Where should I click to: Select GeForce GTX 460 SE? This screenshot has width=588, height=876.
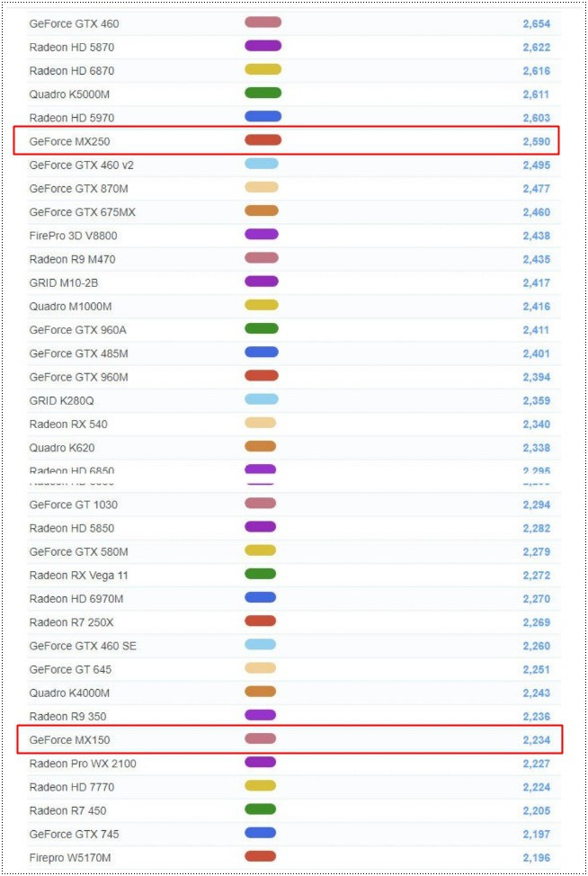83,646
